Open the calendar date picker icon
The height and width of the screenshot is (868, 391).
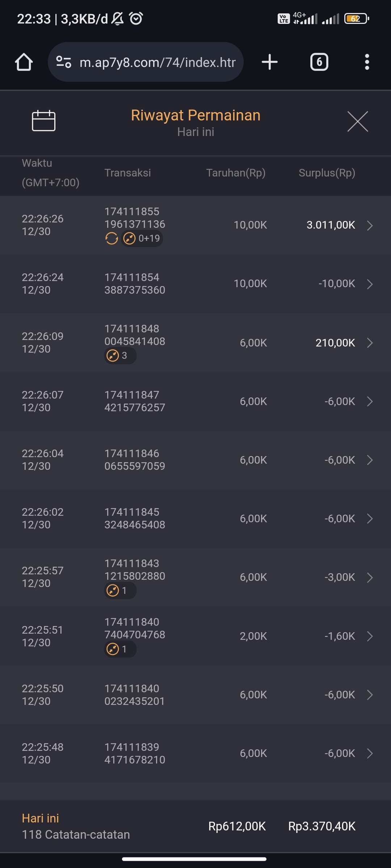tap(43, 121)
